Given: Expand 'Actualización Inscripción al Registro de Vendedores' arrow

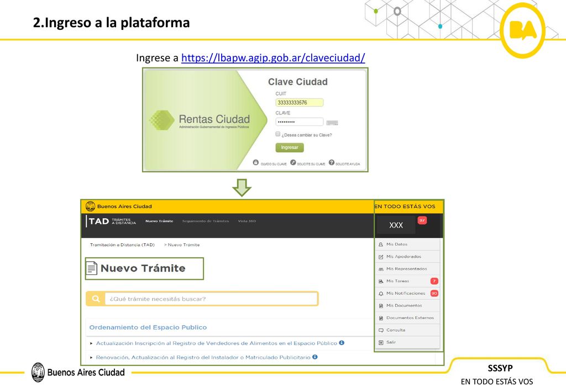Looking at the screenshot, I should (91, 343).
